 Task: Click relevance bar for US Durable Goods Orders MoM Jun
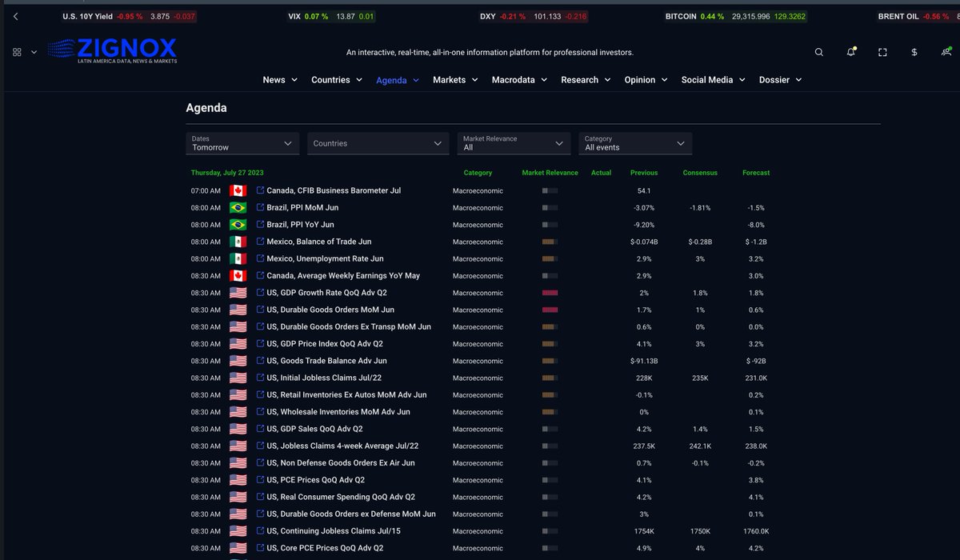(x=550, y=310)
